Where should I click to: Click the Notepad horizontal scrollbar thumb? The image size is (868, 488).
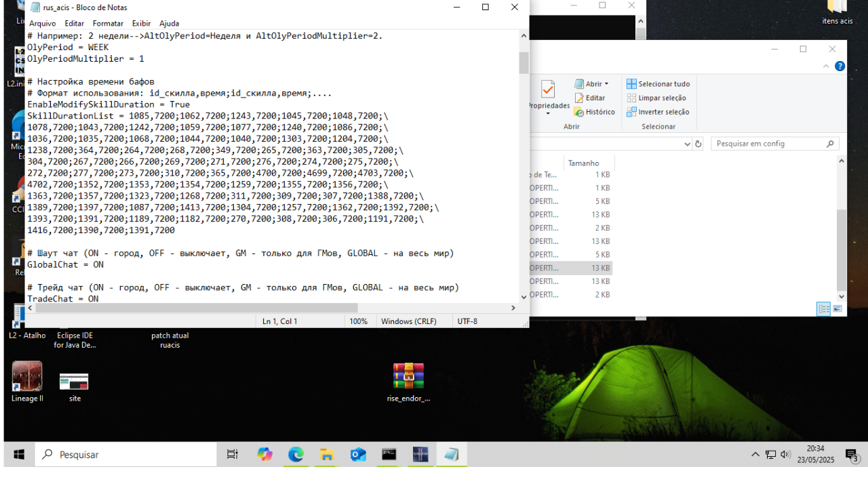point(197,308)
